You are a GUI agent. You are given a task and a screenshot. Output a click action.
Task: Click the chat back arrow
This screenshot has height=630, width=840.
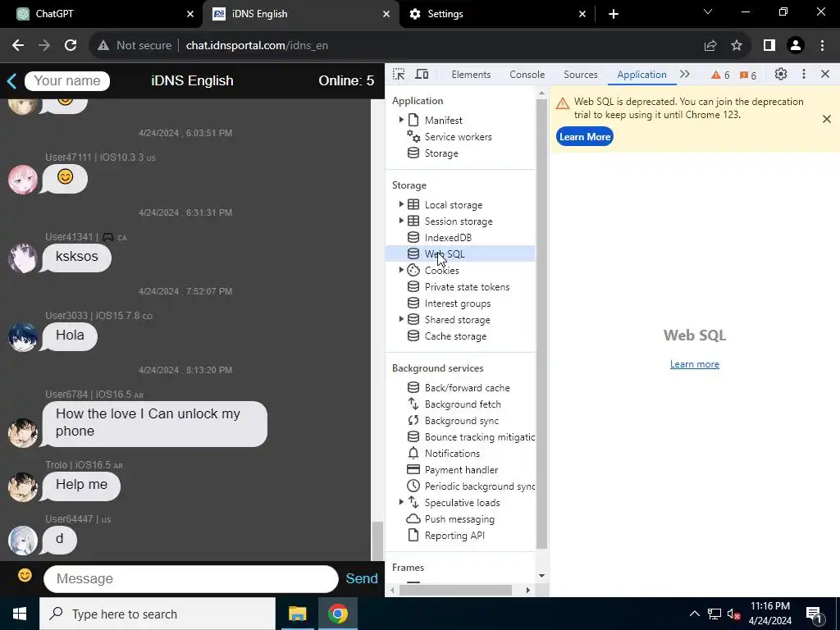pyautogui.click(x=11, y=81)
